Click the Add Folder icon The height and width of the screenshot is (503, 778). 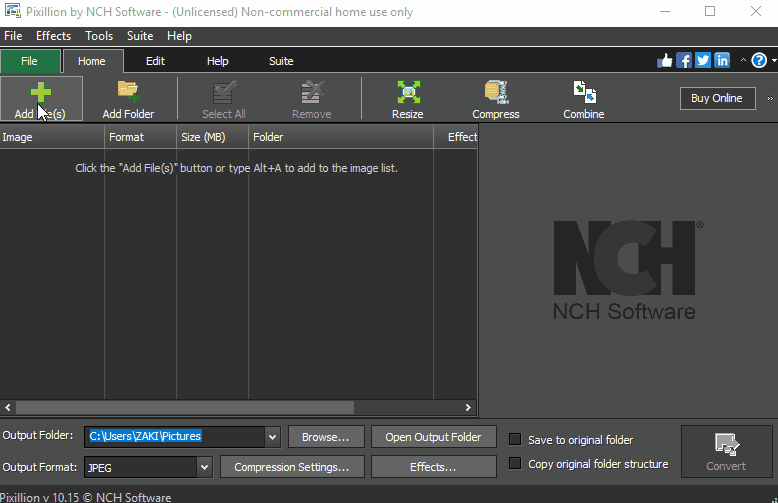128,99
